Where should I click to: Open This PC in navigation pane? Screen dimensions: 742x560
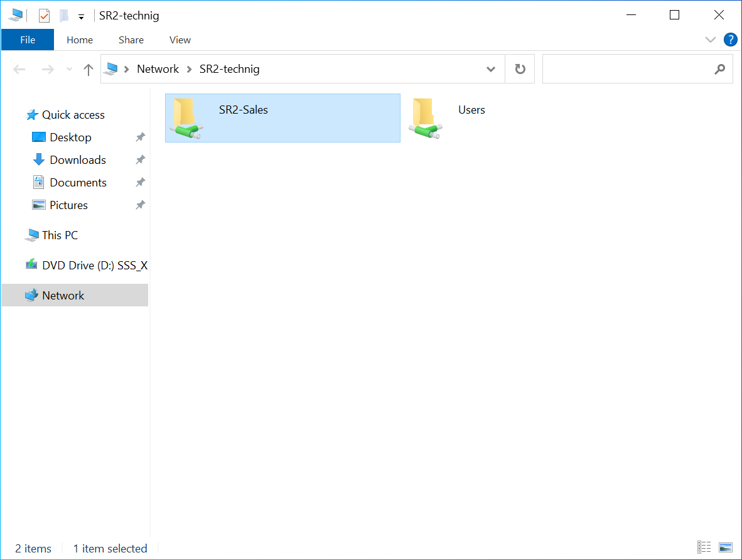point(60,235)
